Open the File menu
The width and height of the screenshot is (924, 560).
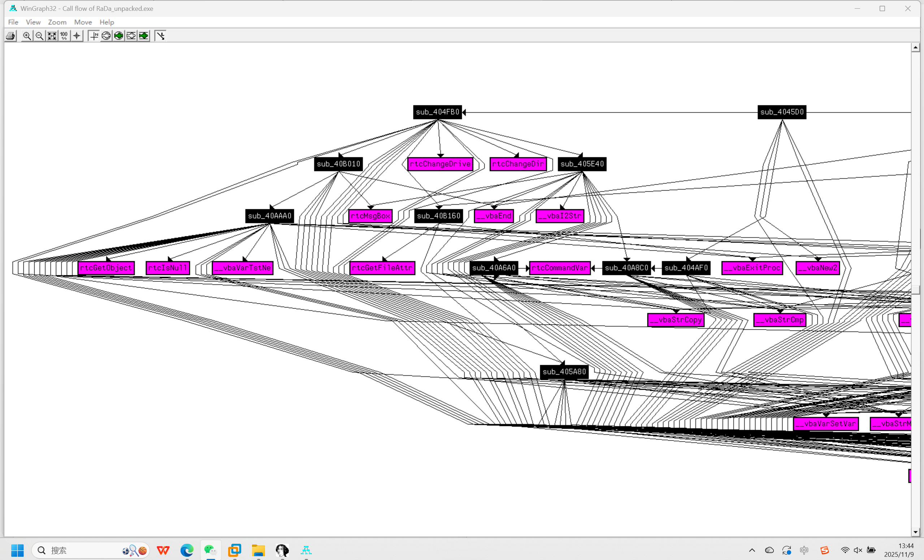[x=13, y=22]
